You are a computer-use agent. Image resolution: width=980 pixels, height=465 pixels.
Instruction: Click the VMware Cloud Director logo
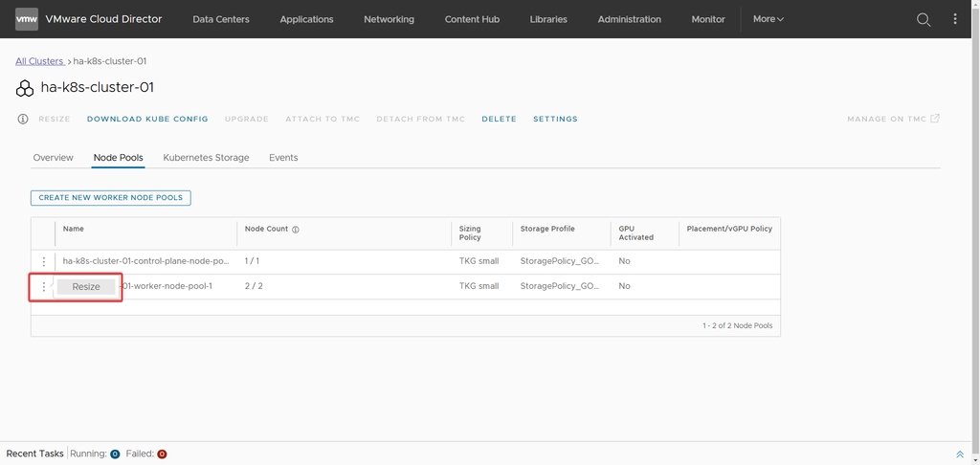tap(27, 19)
